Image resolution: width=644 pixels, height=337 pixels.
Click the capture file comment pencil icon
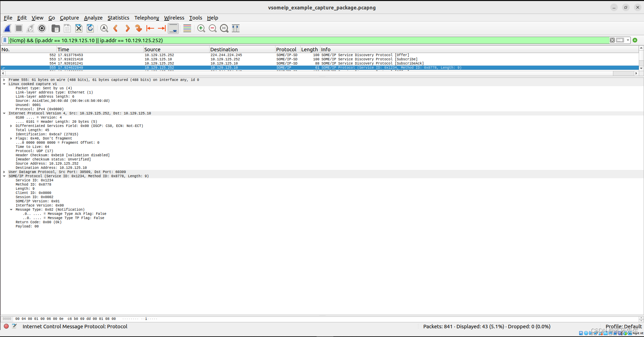14,326
